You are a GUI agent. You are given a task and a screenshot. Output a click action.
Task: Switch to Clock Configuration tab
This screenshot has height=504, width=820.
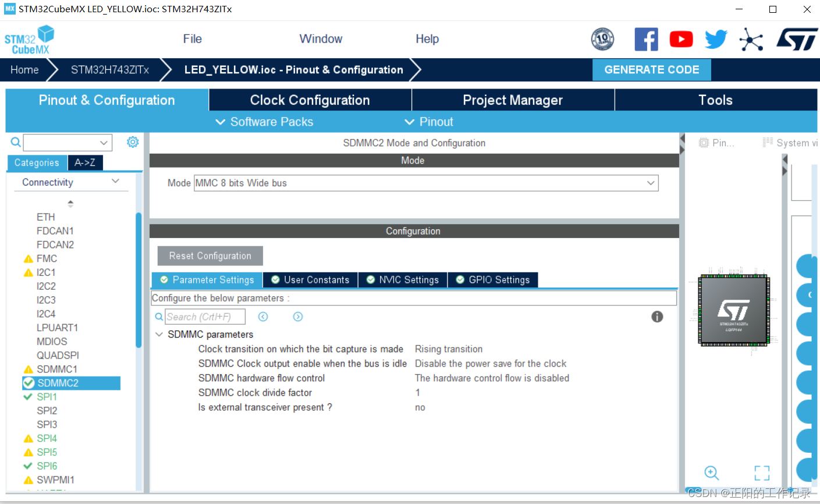click(x=310, y=100)
